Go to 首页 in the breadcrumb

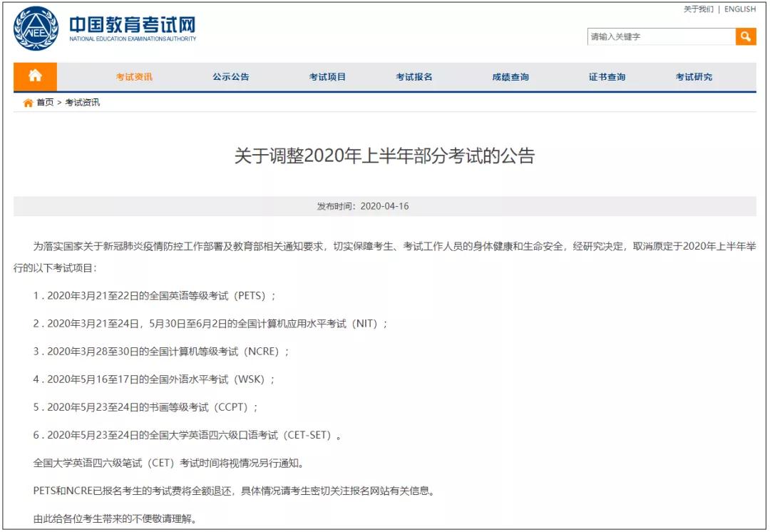[45, 103]
